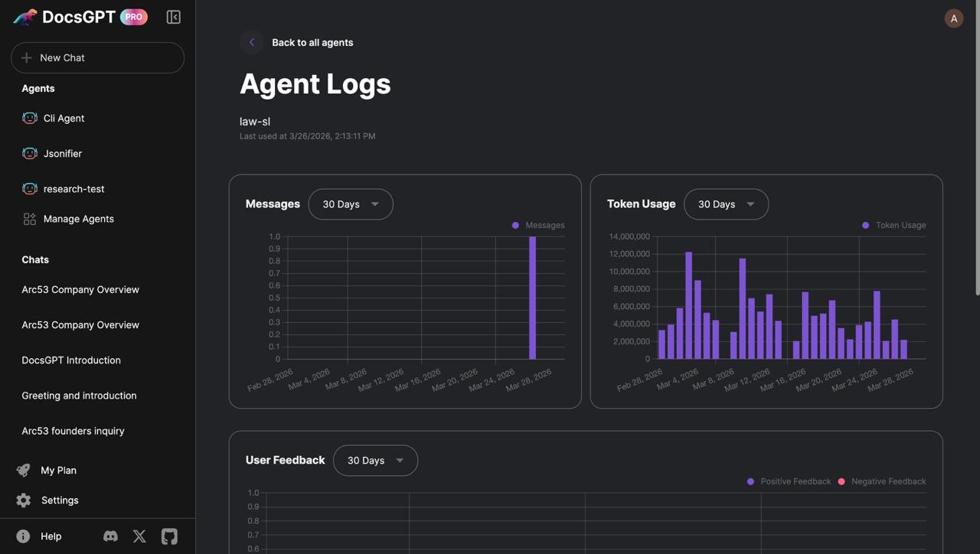Click the back arrow chevron icon

(252, 42)
